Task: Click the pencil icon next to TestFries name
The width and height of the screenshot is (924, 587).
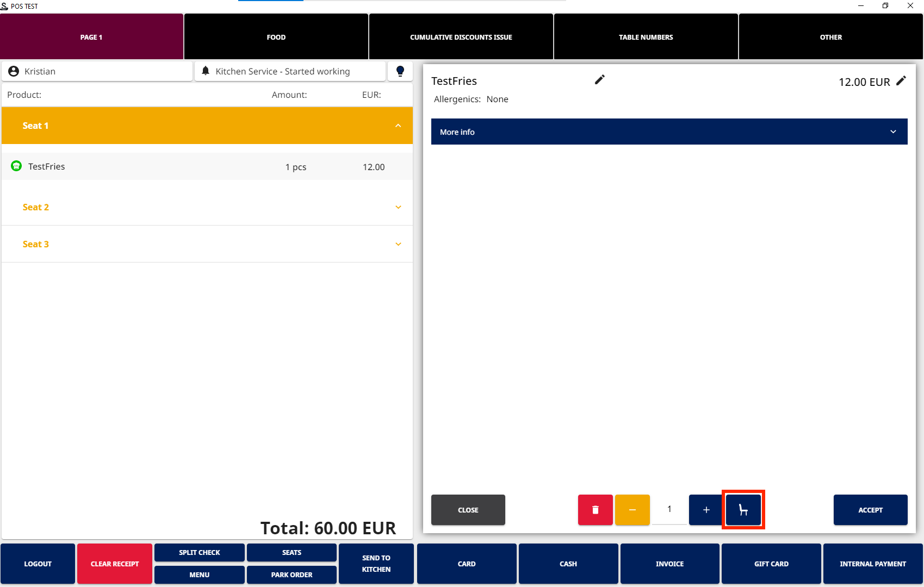Action: coord(599,80)
